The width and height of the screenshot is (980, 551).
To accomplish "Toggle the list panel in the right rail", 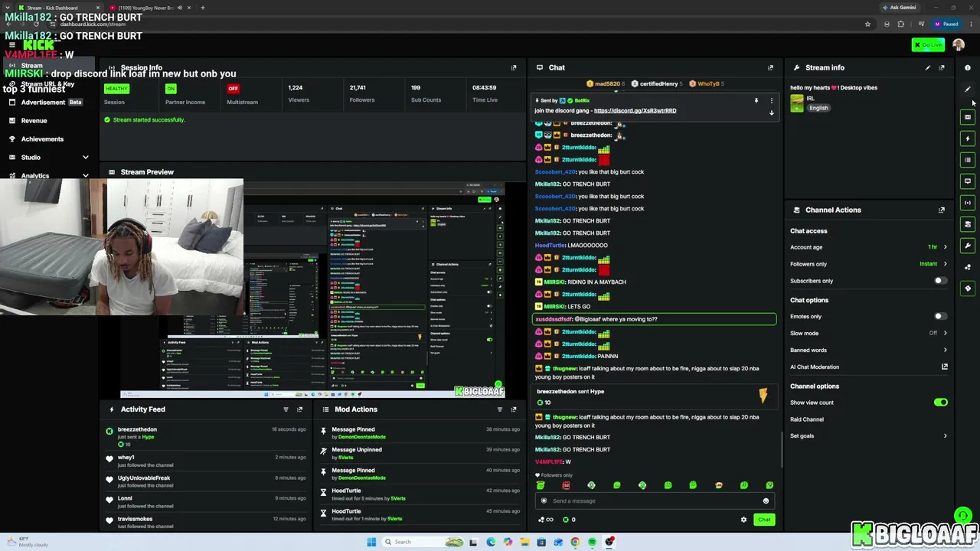I will pos(968,160).
